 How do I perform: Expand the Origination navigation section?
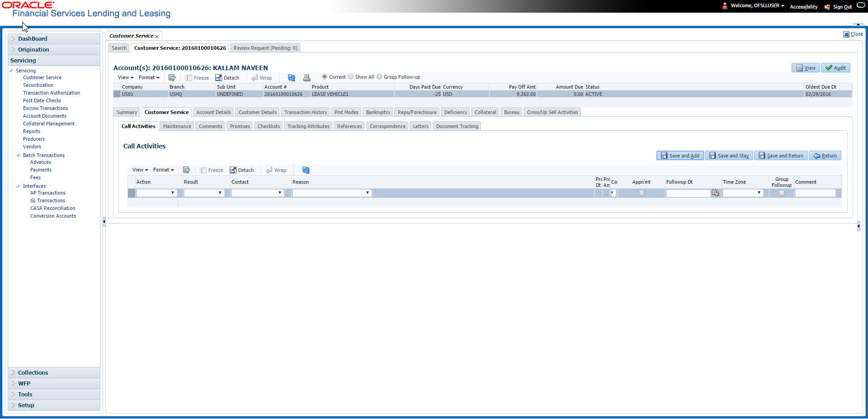(54, 50)
